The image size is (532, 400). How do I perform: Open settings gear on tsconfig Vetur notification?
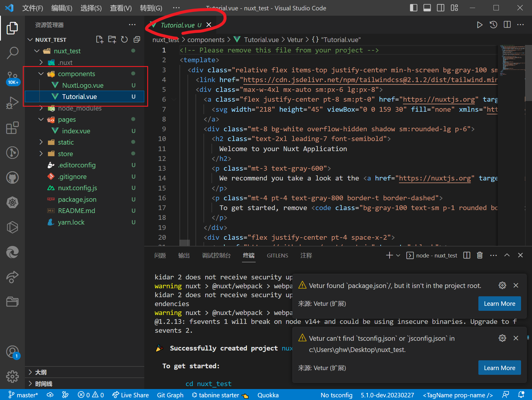point(502,338)
